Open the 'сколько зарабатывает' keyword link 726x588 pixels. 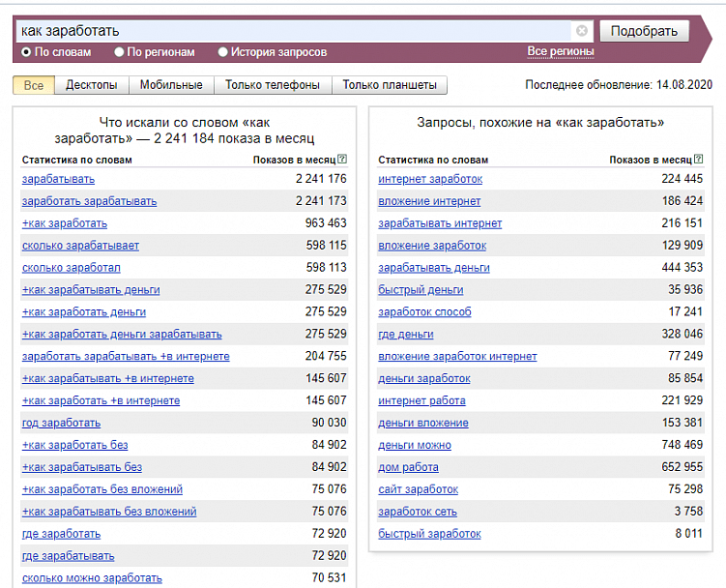pyautogui.click(x=80, y=246)
